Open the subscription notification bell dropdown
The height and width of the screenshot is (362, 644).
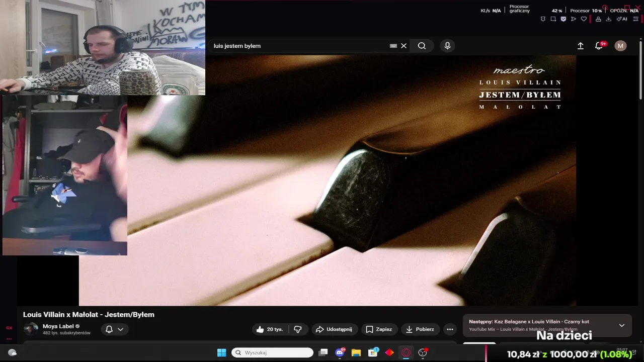(x=114, y=329)
